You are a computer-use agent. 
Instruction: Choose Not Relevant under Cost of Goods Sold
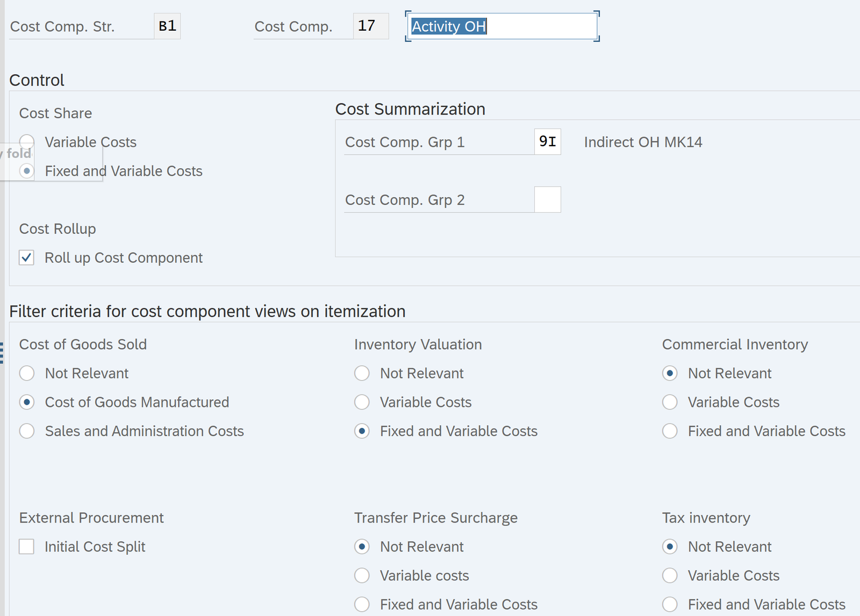(27, 373)
